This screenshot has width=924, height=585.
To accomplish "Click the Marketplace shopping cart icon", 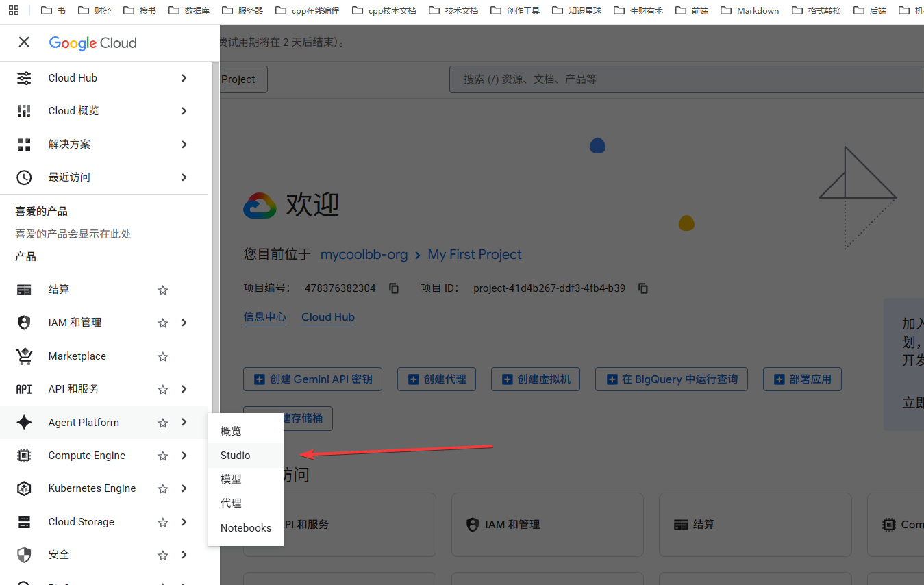I will 24,356.
